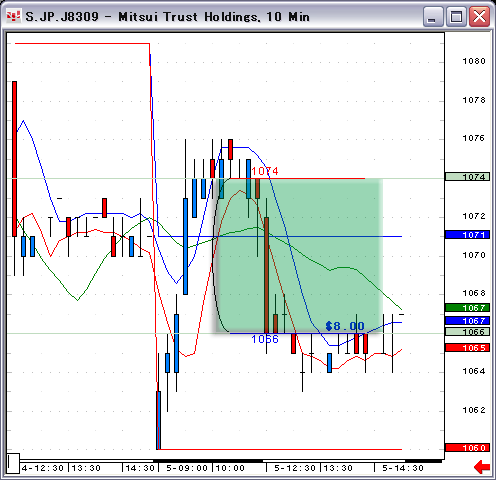Click the tall red candle at chart start
This screenshot has height=480, width=496.
(14, 159)
